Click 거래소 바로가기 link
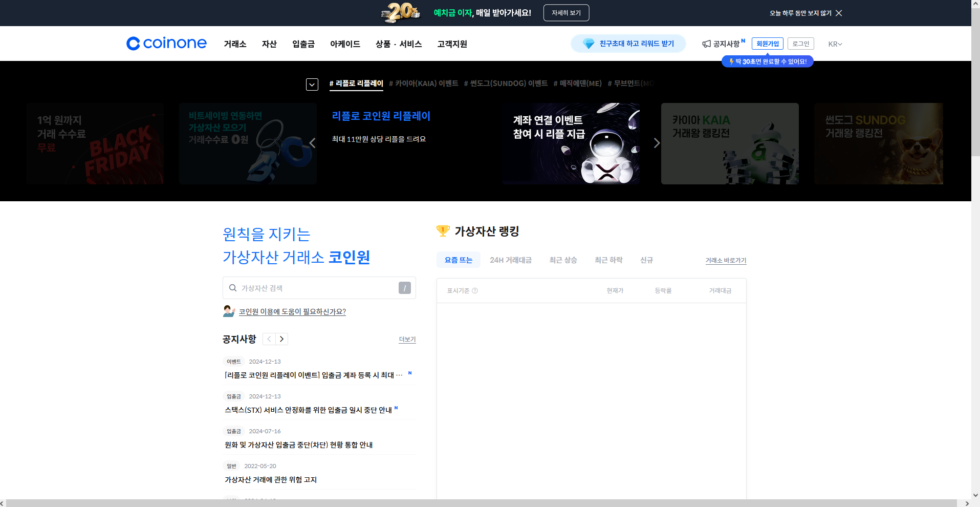The height and width of the screenshot is (507, 980). click(726, 261)
